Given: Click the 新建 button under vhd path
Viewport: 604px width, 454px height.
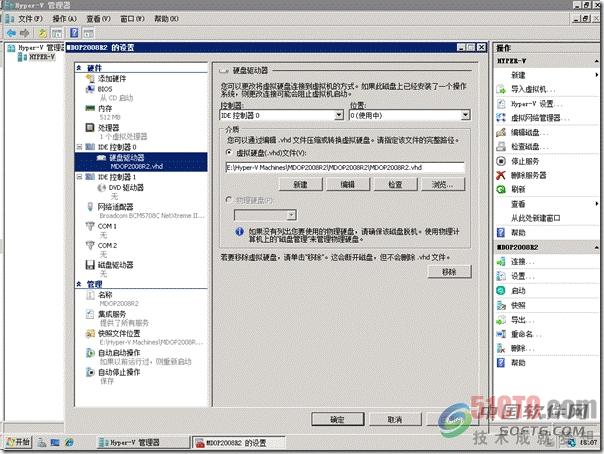Looking at the screenshot, I should (x=300, y=184).
